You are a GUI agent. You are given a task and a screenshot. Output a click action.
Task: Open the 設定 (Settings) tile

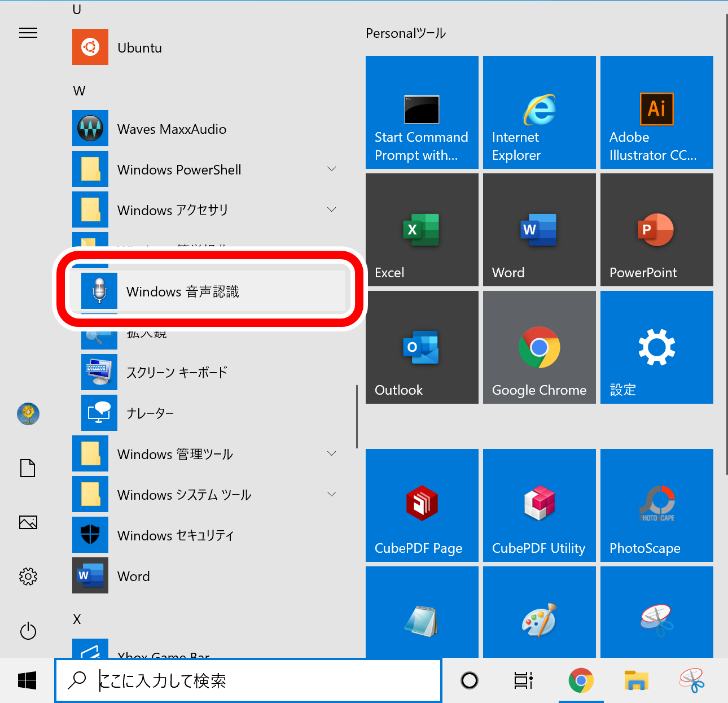coord(657,347)
